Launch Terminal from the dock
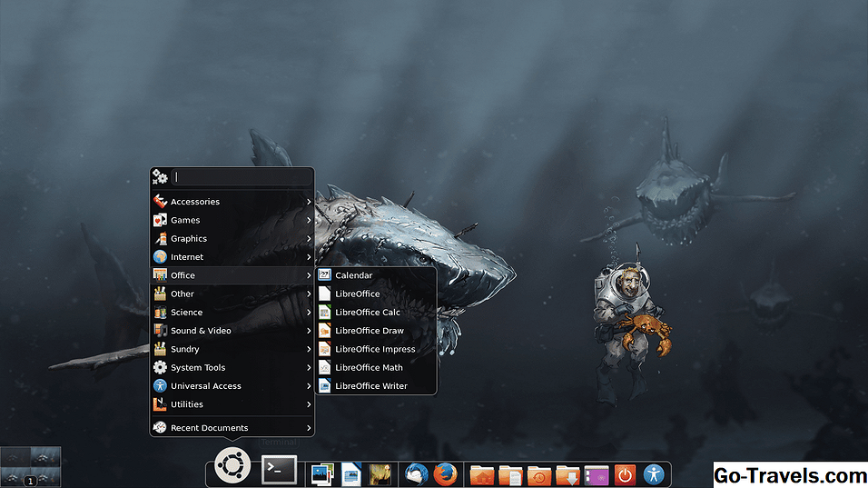Image resolution: width=868 pixels, height=488 pixels. [x=279, y=470]
